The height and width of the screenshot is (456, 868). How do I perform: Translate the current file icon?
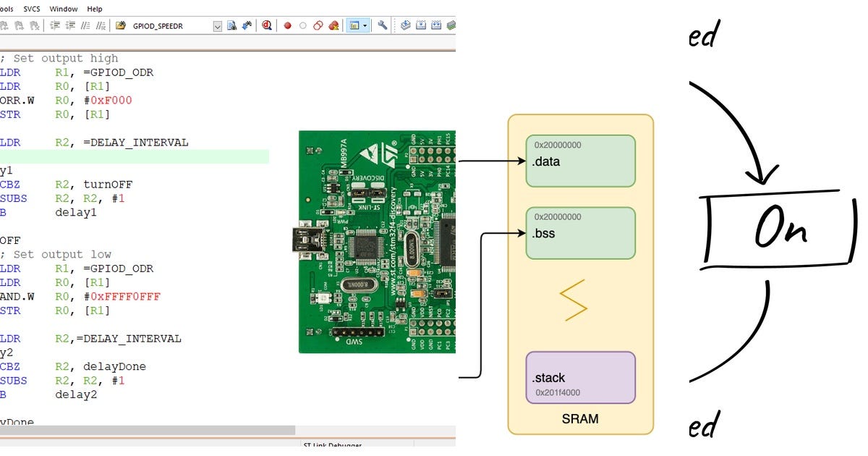point(407,25)
